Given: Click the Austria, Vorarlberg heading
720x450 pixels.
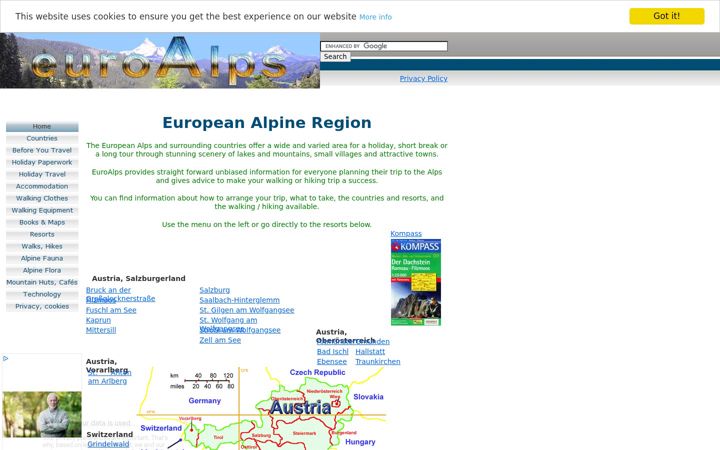Looking at the screenshot, I should (x=107, y=366).
